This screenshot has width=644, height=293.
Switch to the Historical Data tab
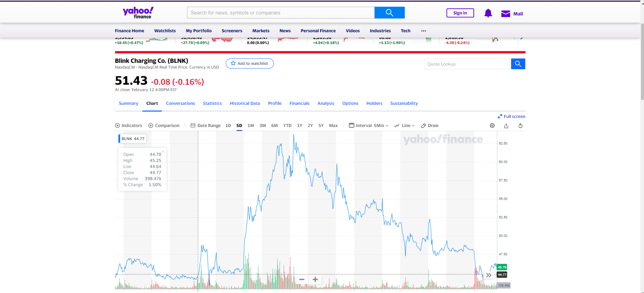pos(245,103)
